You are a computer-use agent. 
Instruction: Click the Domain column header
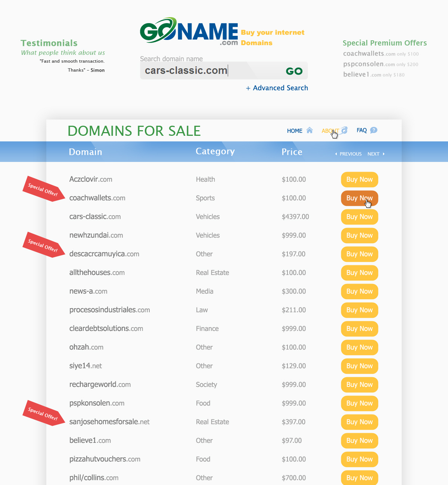click(x=85, y=152)
